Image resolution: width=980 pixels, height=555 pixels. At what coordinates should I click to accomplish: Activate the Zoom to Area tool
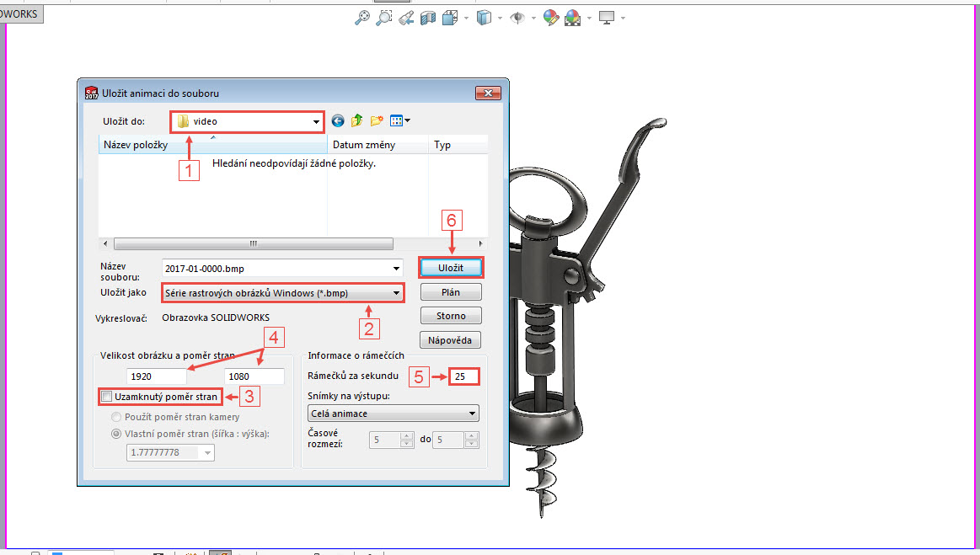[x=383, y=18]
